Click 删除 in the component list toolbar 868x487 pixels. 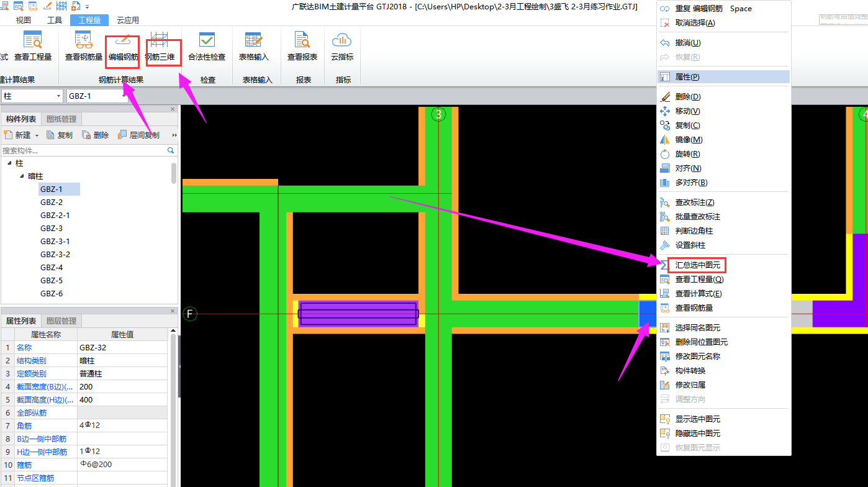tap(96, 135)
